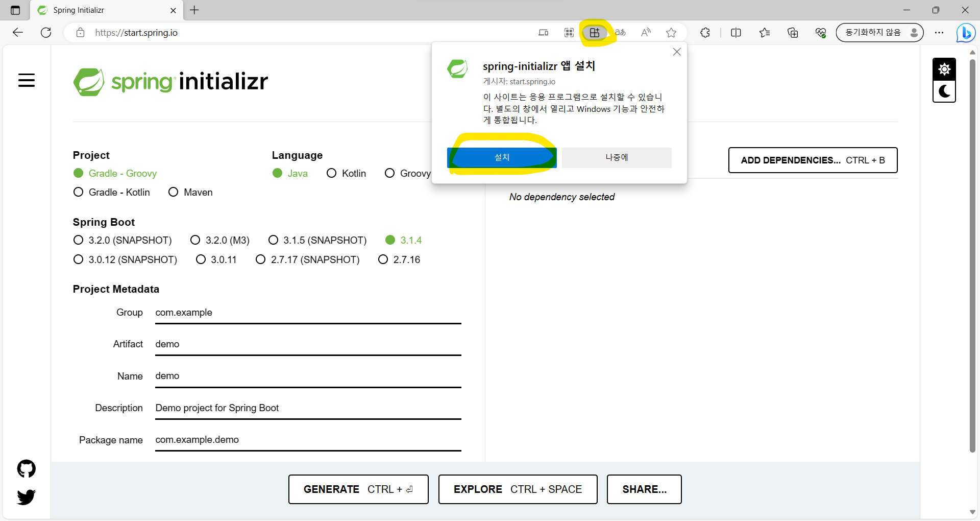Click the Artifact input field
Image resolution: width=980 pixels, height=521 pixels.
pos(308,344)
